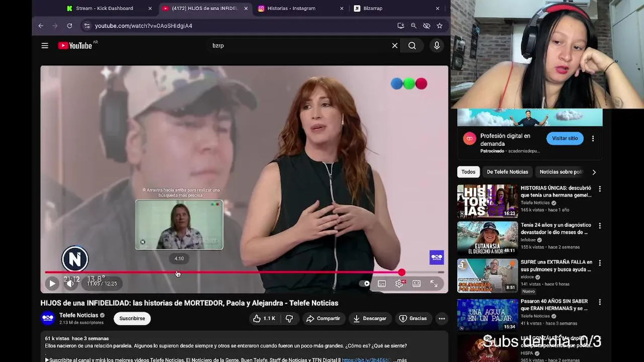Open options for SUFRE una EXTRAÑA FALLA
644x362 pixels.
pos(599,263)
